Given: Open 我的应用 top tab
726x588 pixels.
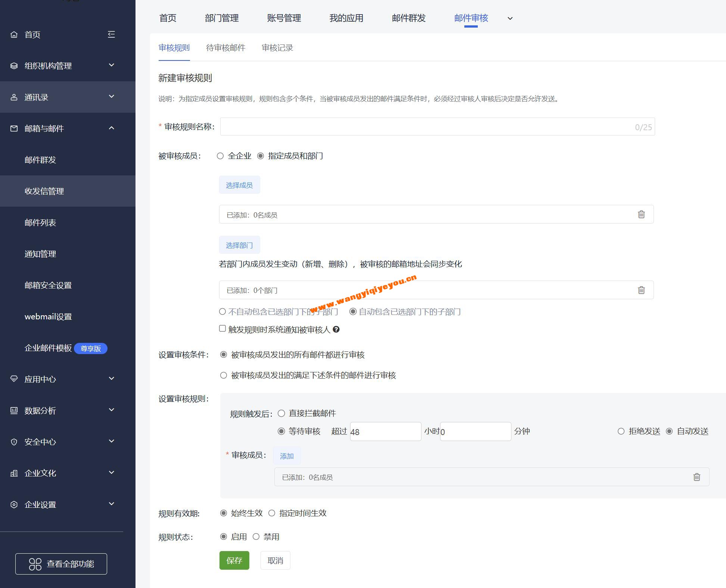Looking at the screenshot, I should 346,18.
